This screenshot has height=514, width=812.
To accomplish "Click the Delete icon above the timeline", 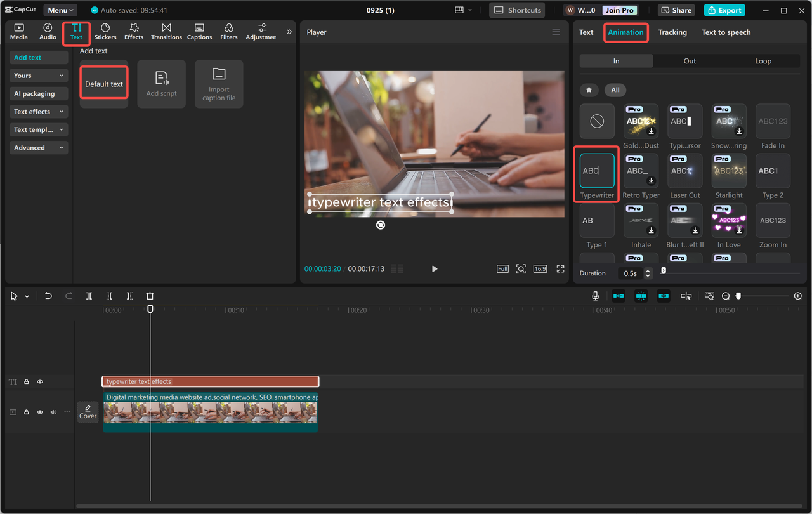I will click(x=150, y=296).
